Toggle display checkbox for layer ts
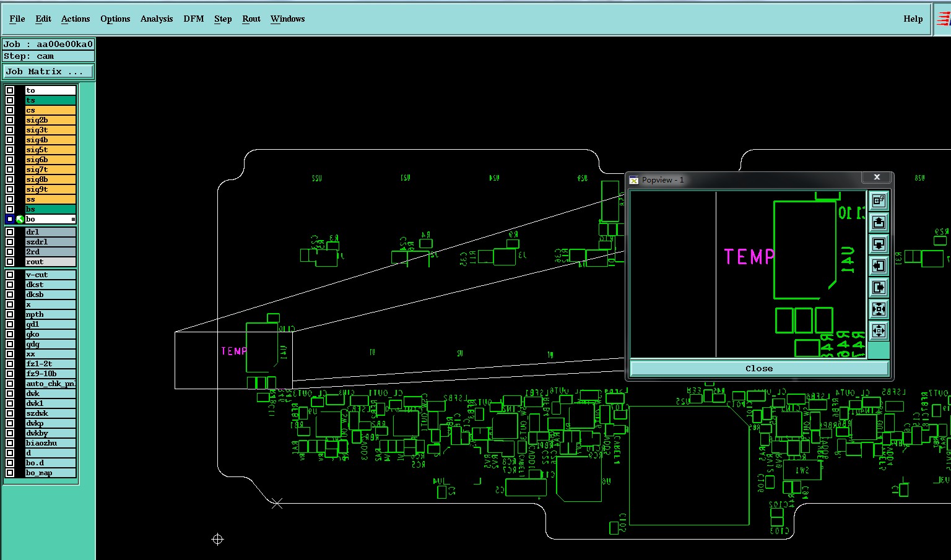The height and width of the screenshot is (560, 951). tap(10, 100)
